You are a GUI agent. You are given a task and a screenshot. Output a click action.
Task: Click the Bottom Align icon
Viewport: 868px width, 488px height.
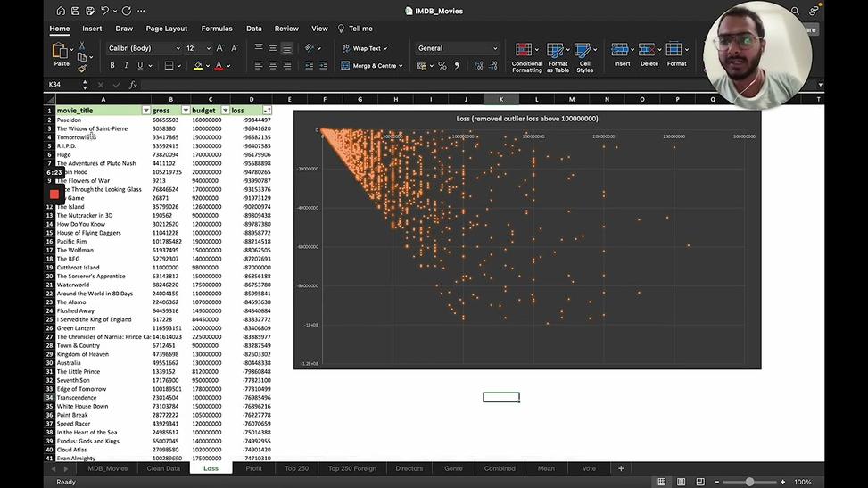click(286, 48)
